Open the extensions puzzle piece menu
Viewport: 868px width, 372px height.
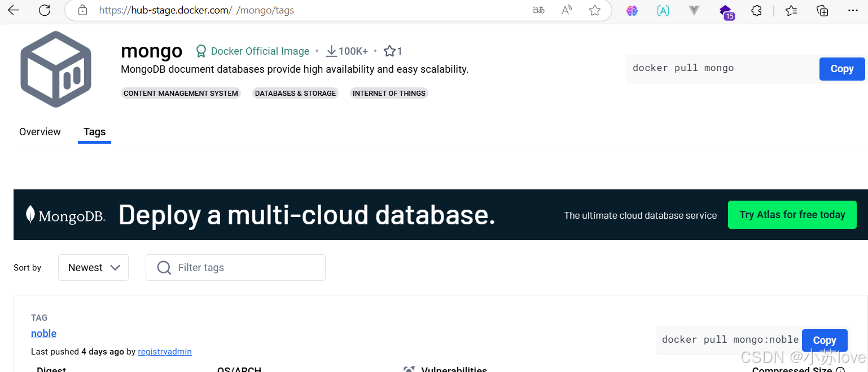tap(757, 10)
